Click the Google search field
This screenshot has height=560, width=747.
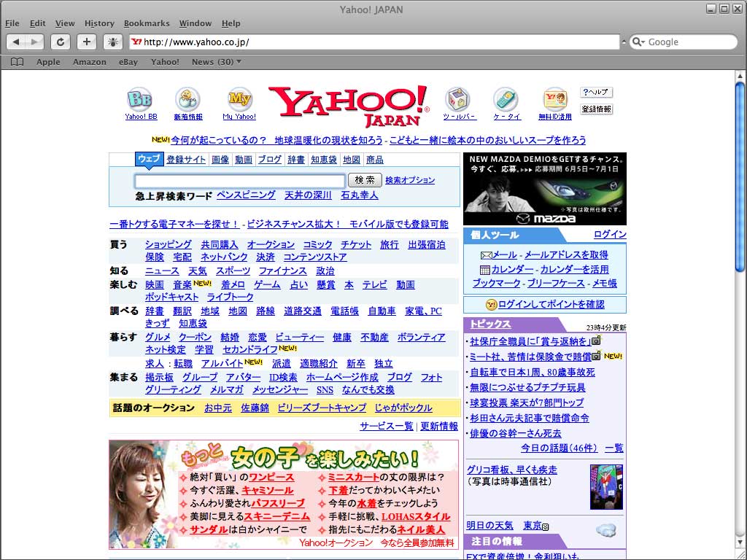pos(683,42)
